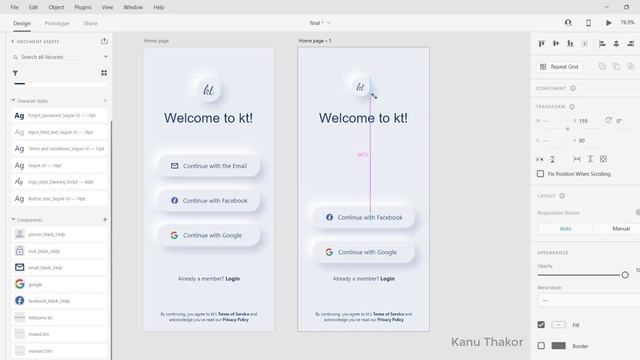Open the Fill color swatch
The image size is (640, 360).
pyautogui.click(x=558, y=325)
